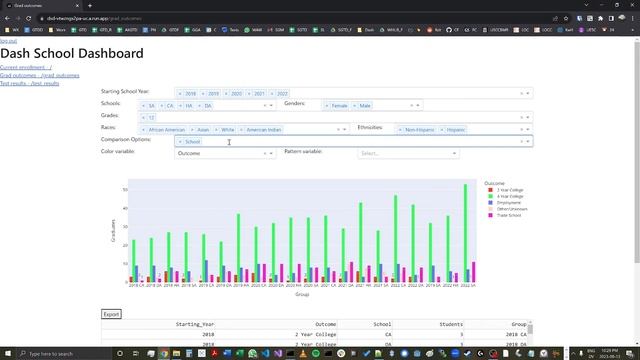Screen dimensions: 640x360
Task: Toggle 2 Year College legend entry
Action: click(505, 190)
